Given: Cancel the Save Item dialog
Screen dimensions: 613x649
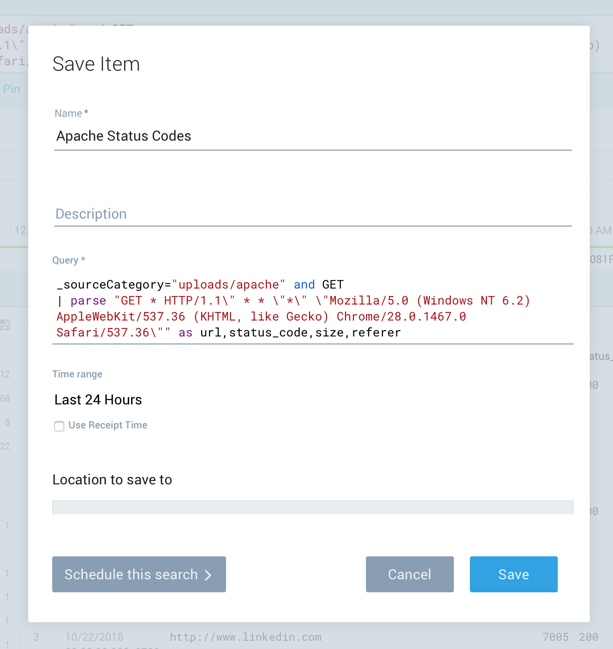Looking at the screenshot, I should click(x=409, y=574).
